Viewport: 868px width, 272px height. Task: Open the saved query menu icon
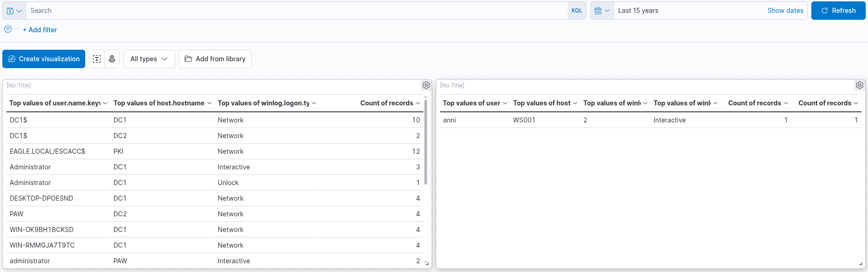[x=14, y=11]
